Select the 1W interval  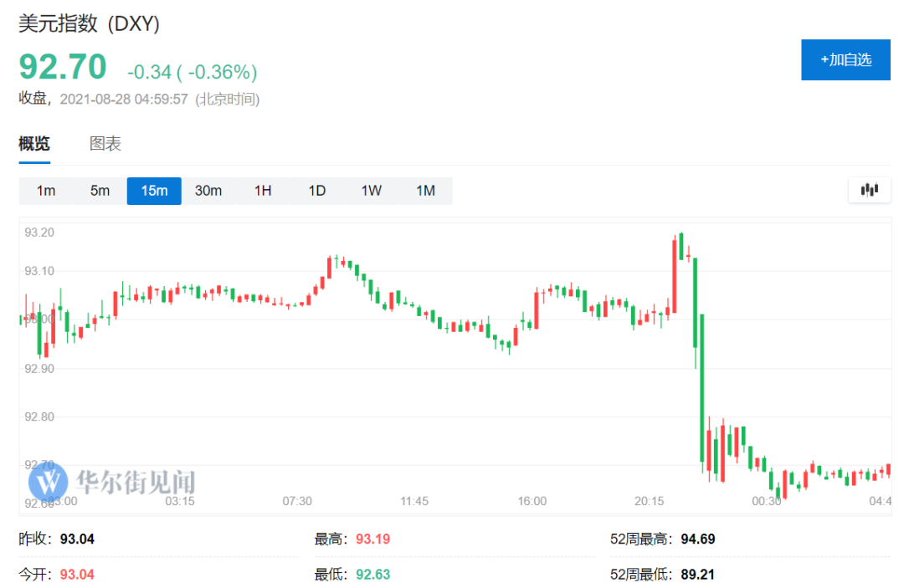click(372, 191)
